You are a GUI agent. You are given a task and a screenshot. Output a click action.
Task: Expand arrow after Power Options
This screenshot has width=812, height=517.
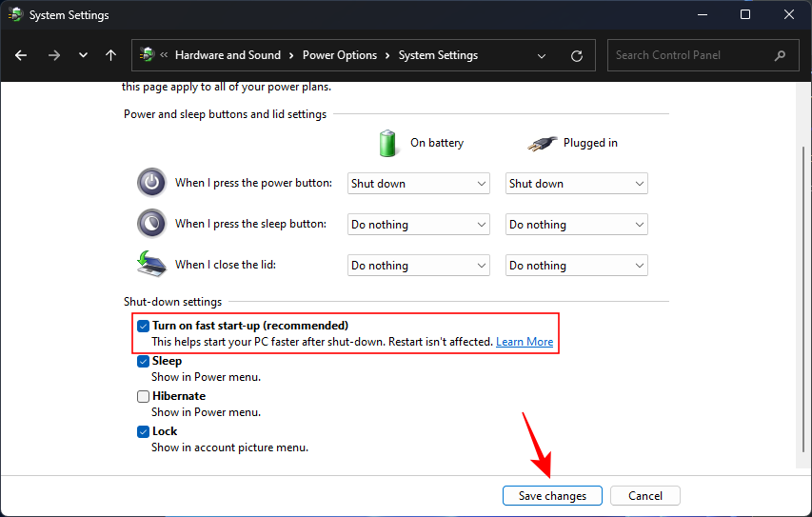click(387, 55)
